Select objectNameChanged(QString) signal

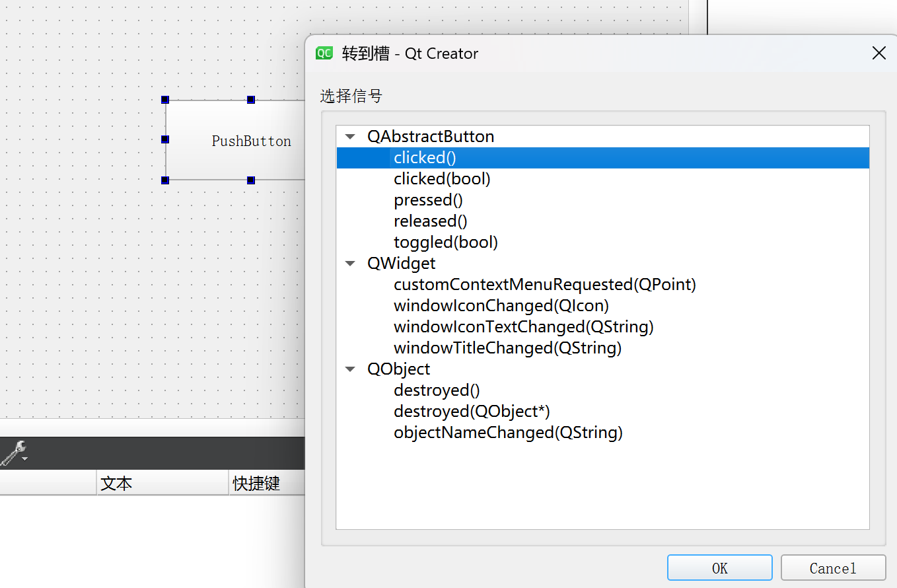pyautogui.click(x=508, y=433)
